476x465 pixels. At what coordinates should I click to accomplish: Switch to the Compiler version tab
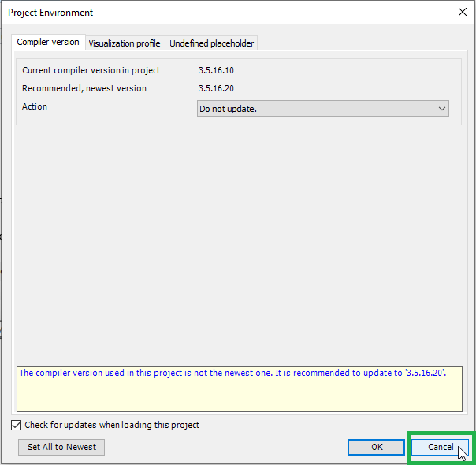click(48, 43)
